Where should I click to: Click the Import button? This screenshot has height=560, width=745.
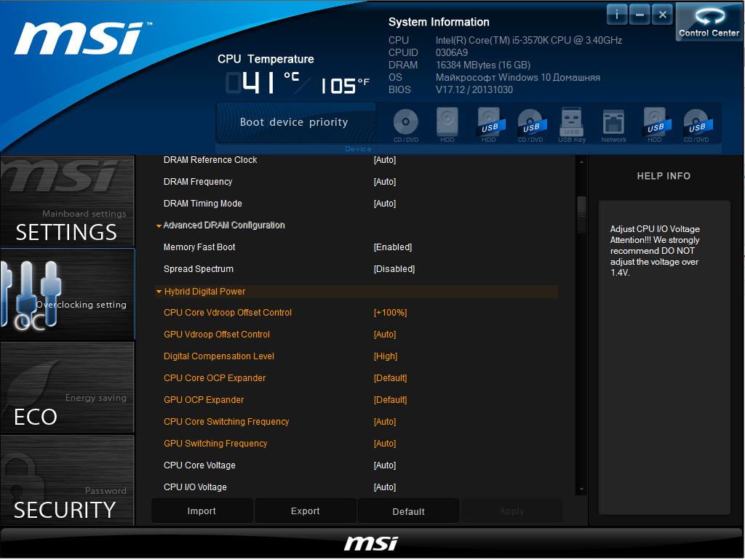click(202, 511)
